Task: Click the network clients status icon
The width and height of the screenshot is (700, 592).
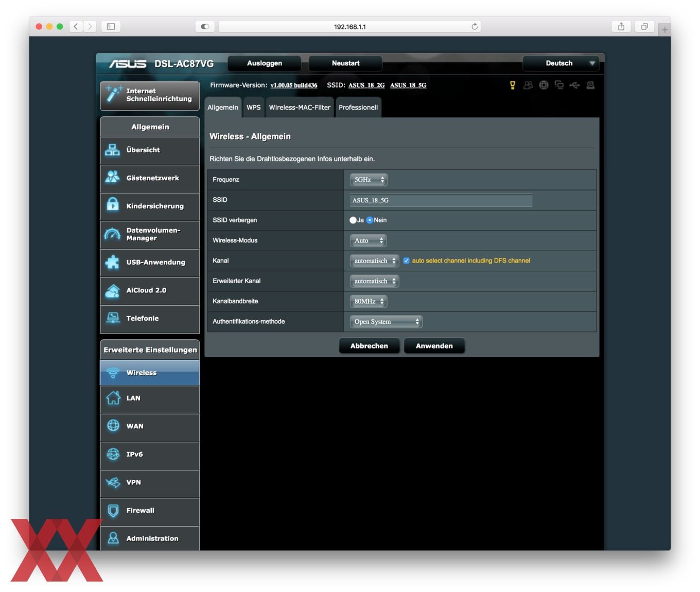Action: pos(559,85)
